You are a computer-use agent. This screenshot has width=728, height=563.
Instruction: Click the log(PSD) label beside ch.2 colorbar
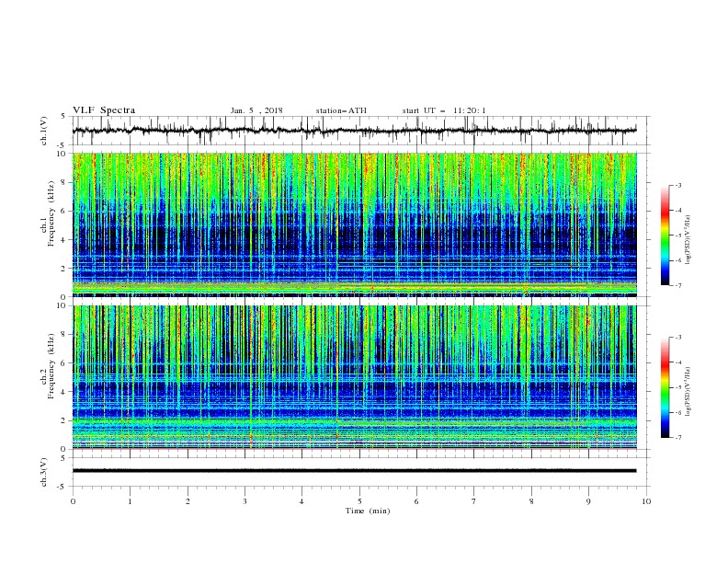coord(688,391)
